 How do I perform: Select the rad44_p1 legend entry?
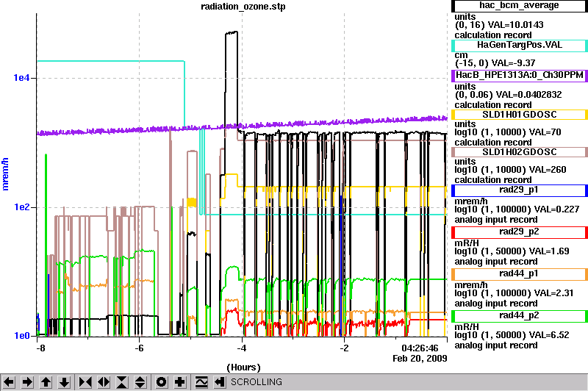click(x=520, y=274)
